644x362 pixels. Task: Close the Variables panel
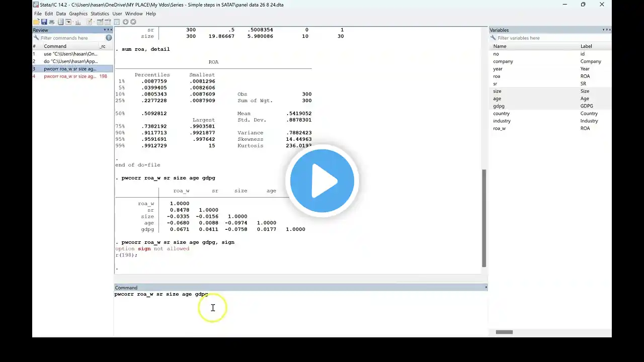pos(610,30)
